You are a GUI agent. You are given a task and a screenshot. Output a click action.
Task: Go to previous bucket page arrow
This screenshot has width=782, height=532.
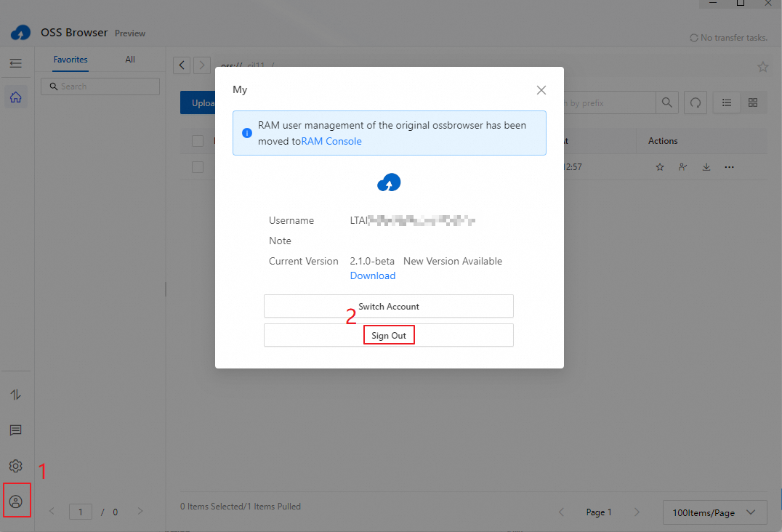pos(52,511)
